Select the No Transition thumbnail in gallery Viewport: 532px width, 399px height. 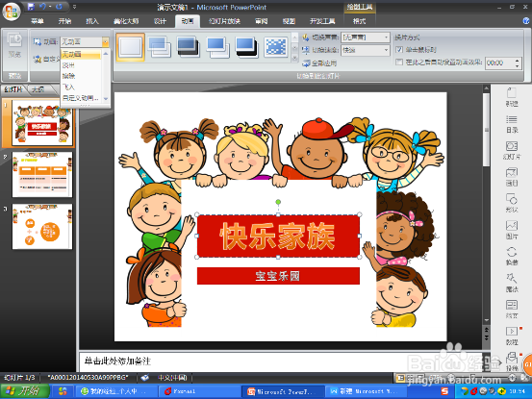(x=130, y=47)
